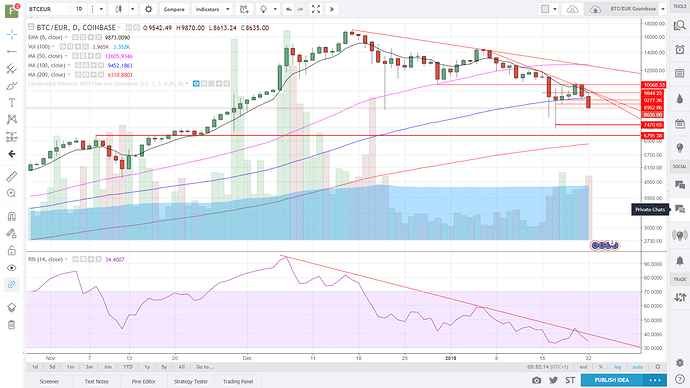Toggle magnet mode
Screen dimensions: 690x388
(x=12, y=216)
